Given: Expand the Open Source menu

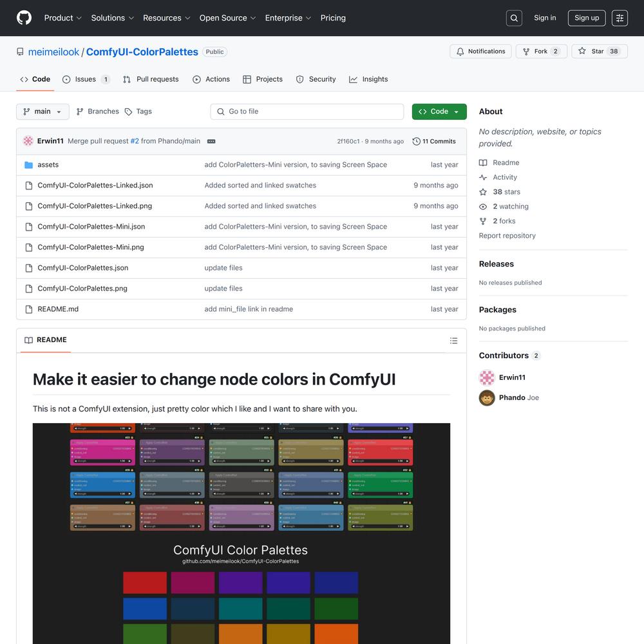Looking at the screenshot, I should [x=227, y=18].
